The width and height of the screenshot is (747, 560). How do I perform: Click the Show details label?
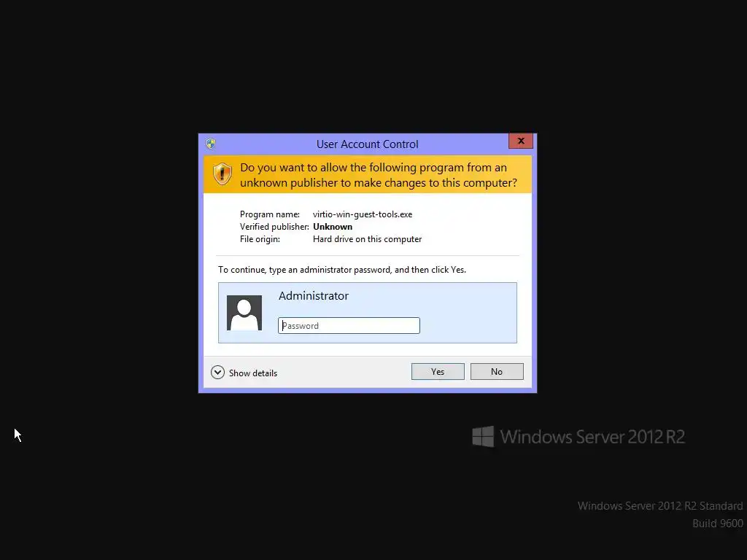point(253,373)
